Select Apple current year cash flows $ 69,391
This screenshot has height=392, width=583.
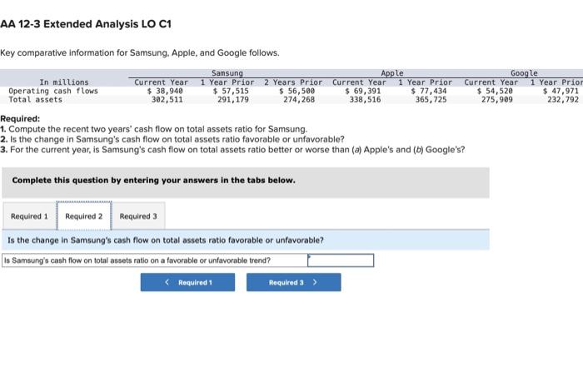pos(362,91)
